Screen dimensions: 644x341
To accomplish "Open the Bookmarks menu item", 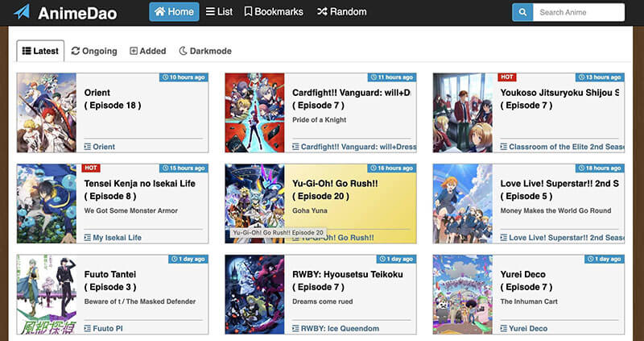I will pyautogui.click(x=274, y=12).
